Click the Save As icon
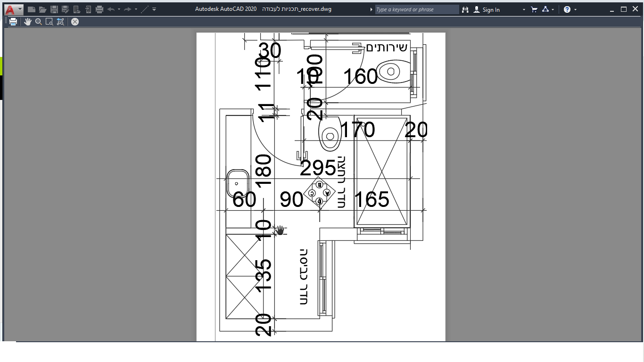This screenshot has width=644, height=362. tap(66, 9)
